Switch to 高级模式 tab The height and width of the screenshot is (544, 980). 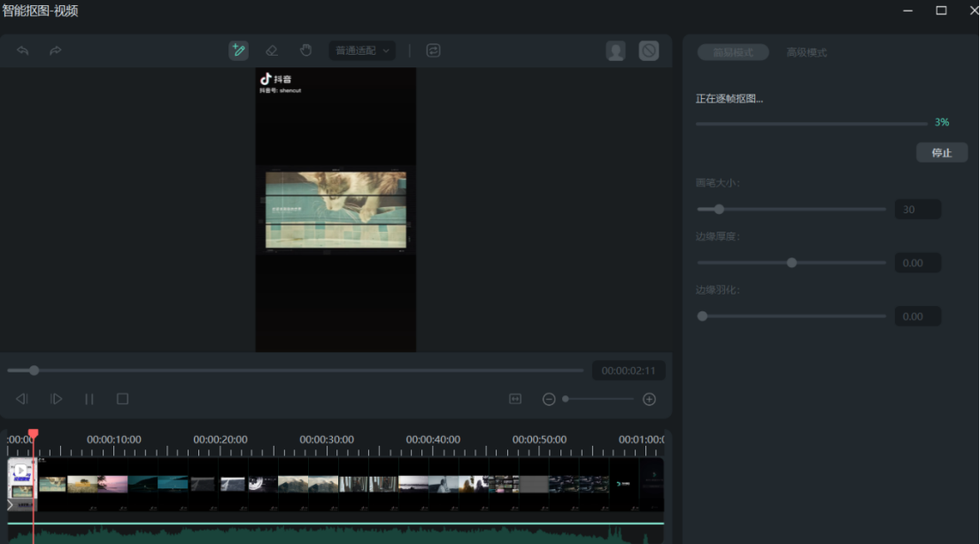pos(806,52)
